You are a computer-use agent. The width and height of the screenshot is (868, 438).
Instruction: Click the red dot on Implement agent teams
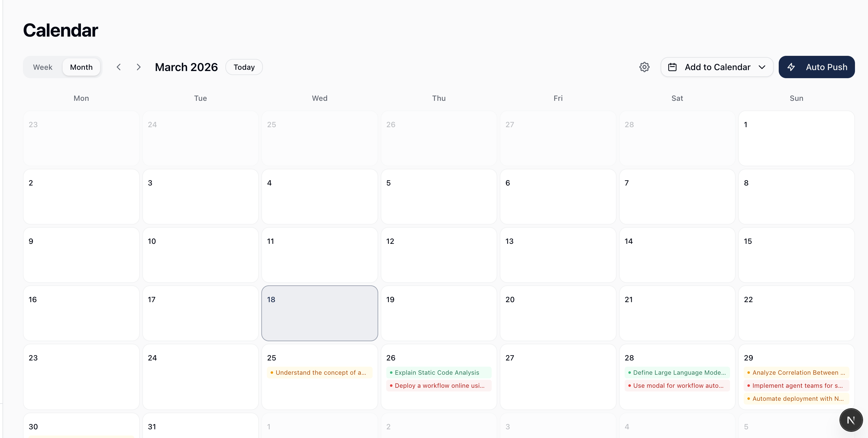click(x=749, y=385)
